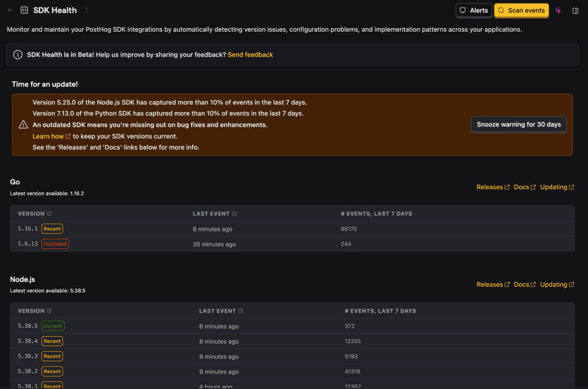Click the warning triangle icon
Screen dimensions: 588x389
(24, 124)
